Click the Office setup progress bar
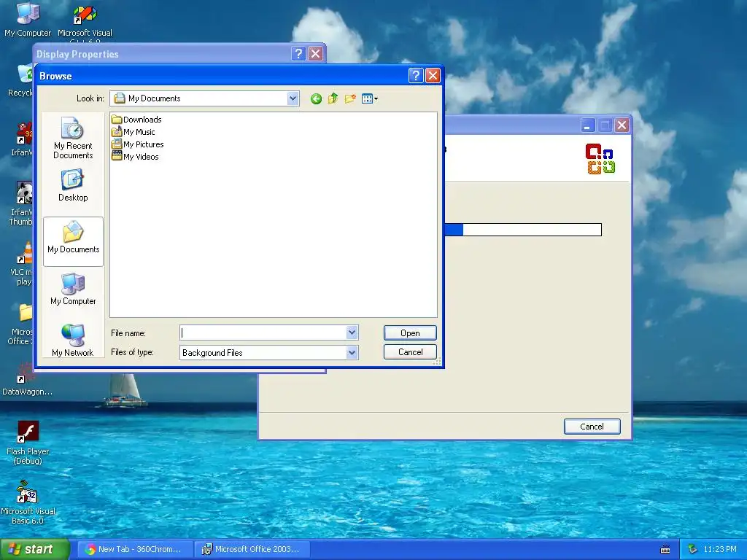Viewport: 747px width, 560px height. coord(522,230)
